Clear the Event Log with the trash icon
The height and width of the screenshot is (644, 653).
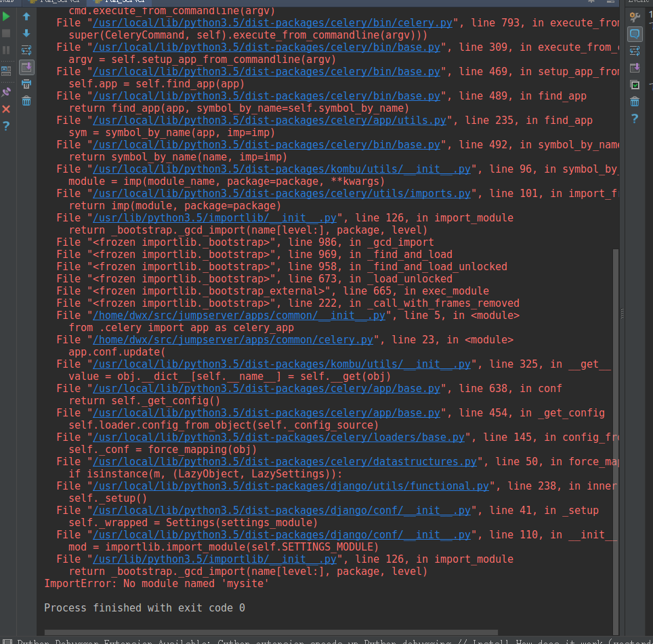[635, 100]
